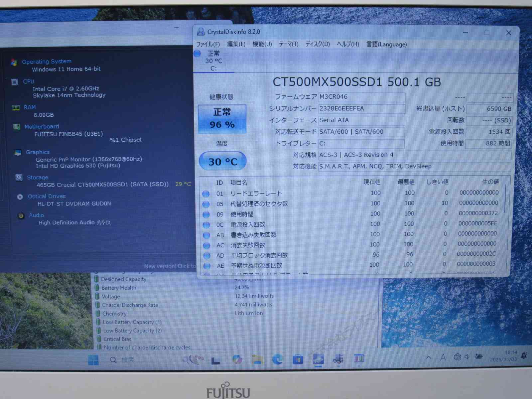The image size is (532, 399).
Task: Show hidden icons in system tray
Action: click(x=429, y=357)
